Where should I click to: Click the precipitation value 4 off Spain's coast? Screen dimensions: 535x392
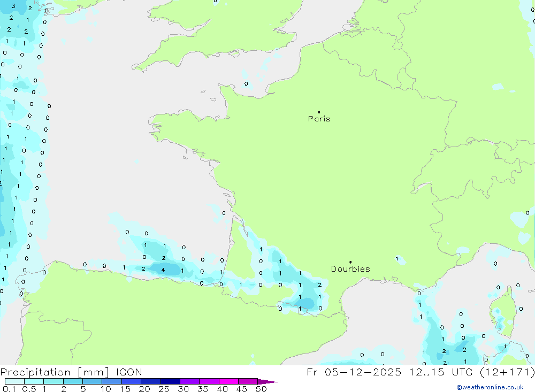click(x=163, y=270)
